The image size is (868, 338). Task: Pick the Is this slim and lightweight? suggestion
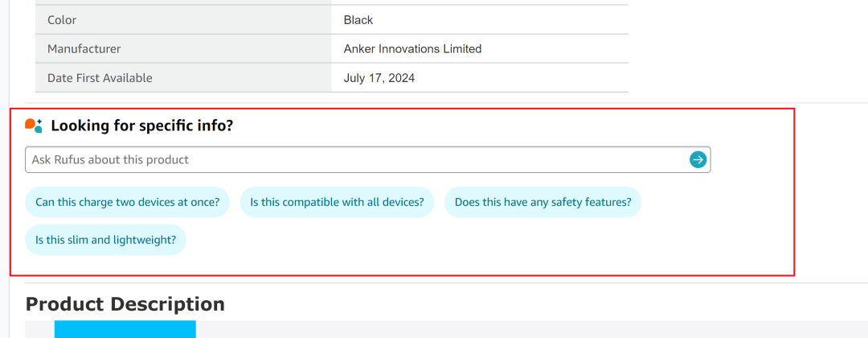pyautogui.click(x=105, y=240)
